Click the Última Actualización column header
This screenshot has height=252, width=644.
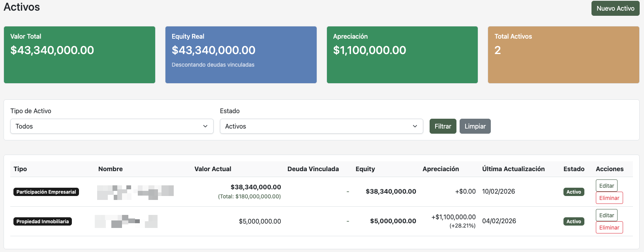coord(513,169)
